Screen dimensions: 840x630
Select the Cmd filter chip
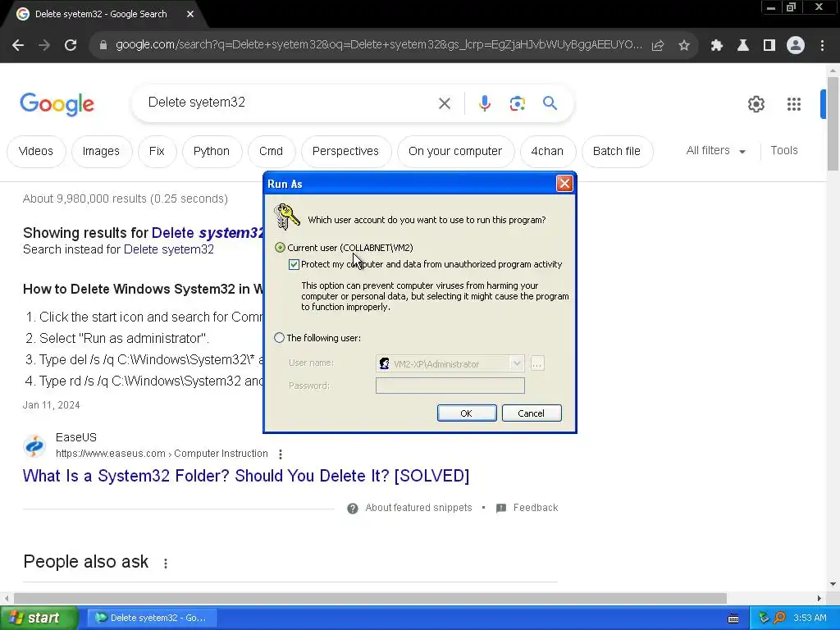[x=271, y=152]
